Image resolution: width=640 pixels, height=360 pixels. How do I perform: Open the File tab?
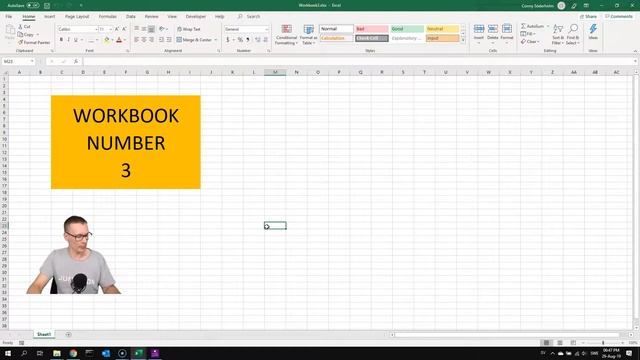9,17
